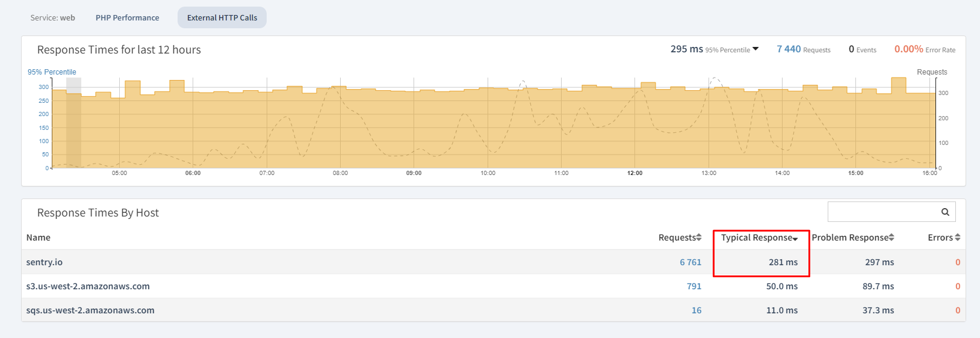Select the External HTTP Calls tab
Viewport: 980px width, 338px height.
pyautogui.click(x=222, y=17)
